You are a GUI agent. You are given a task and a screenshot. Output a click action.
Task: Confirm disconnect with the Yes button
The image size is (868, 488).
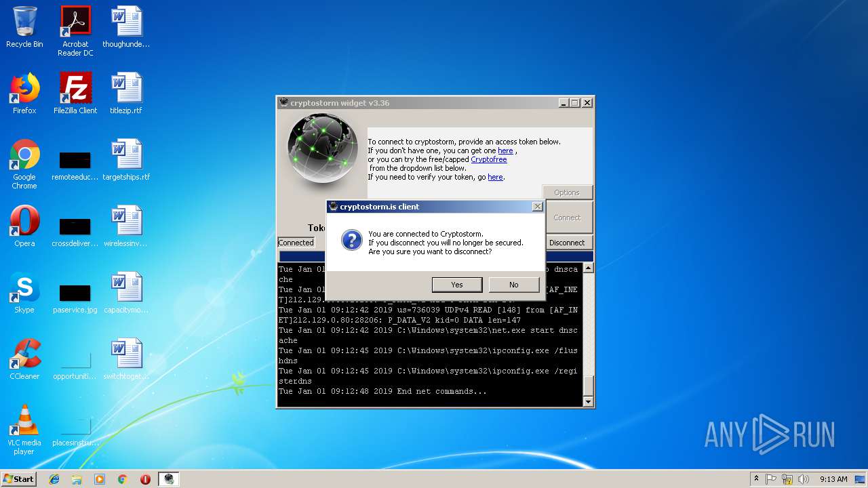[x=457, y=285]
